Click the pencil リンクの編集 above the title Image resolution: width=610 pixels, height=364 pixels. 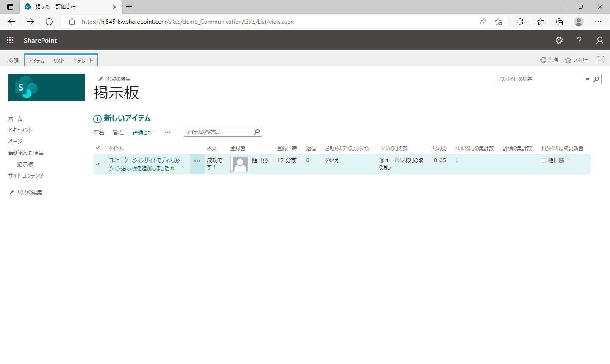coord(114,79)
